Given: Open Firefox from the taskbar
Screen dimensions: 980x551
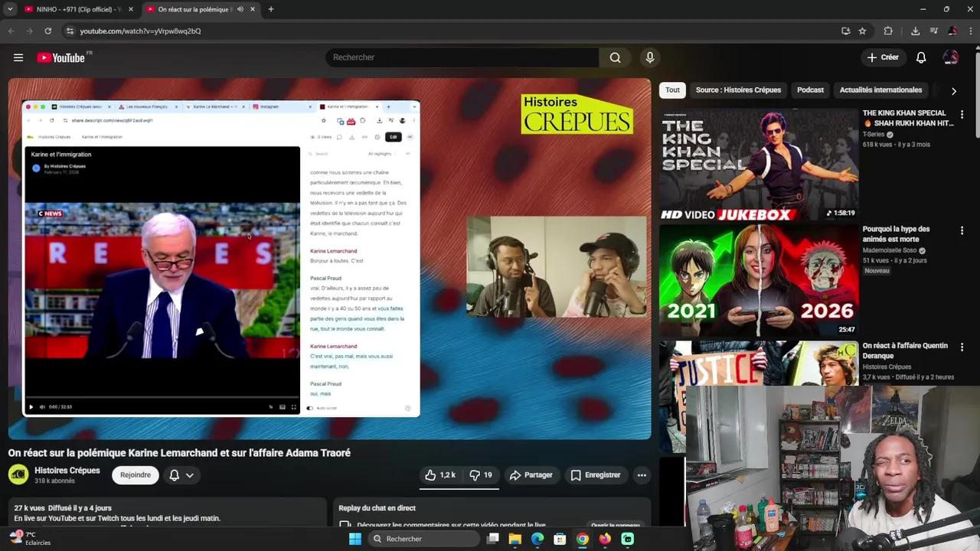Looking at the screenshot, I should [x=605, y=539].
